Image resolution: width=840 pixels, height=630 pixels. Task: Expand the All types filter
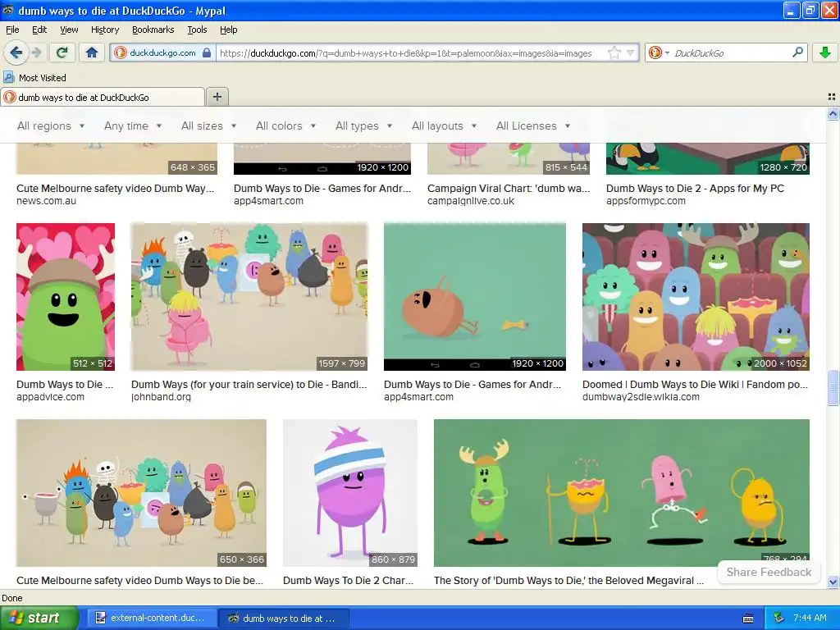point(363,126)
